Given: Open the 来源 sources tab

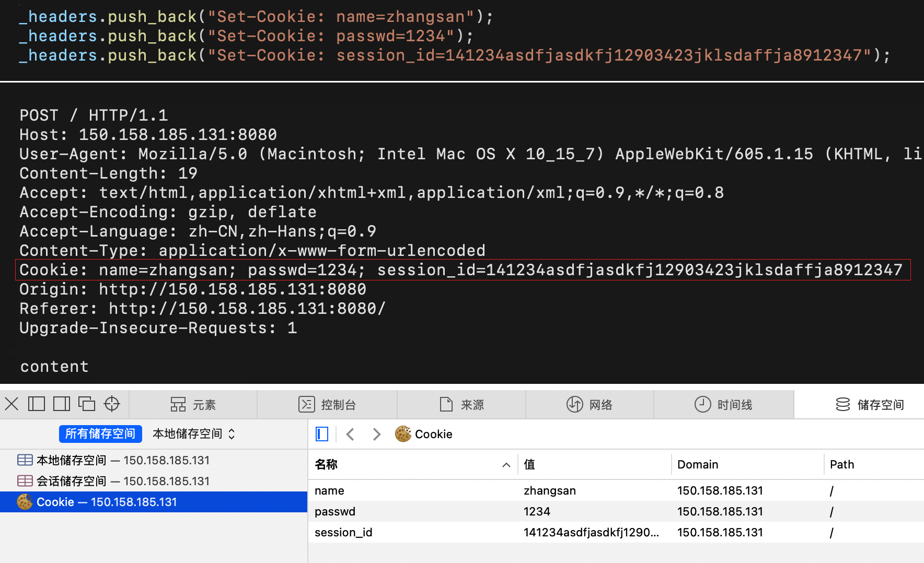Looking at the screenshot, I should [x=461, y=405].
